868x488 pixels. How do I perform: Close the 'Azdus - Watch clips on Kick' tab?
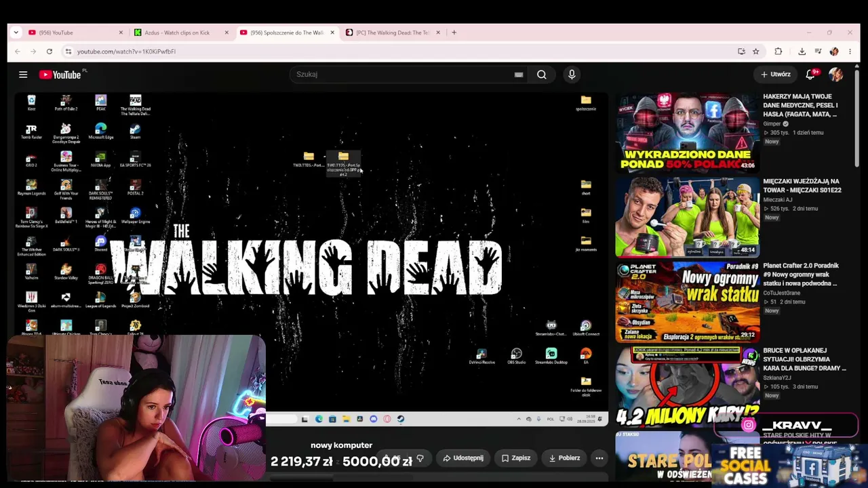tap(226, 33)
